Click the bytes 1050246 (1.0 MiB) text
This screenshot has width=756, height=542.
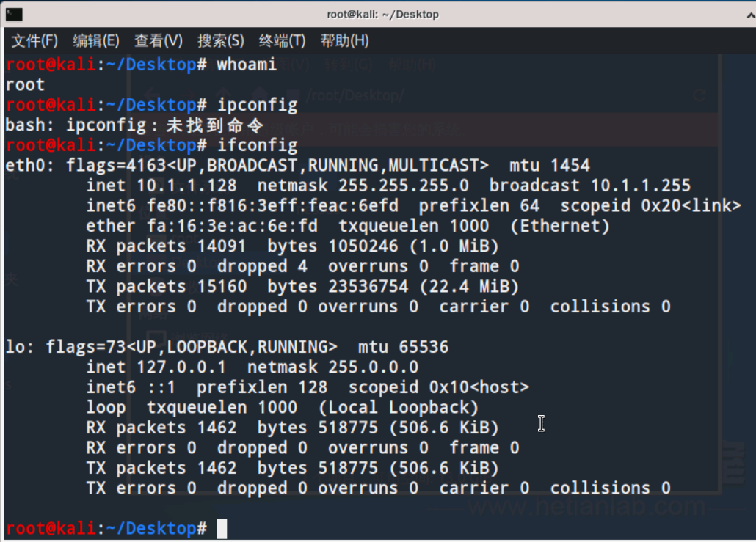coord(383,246)
